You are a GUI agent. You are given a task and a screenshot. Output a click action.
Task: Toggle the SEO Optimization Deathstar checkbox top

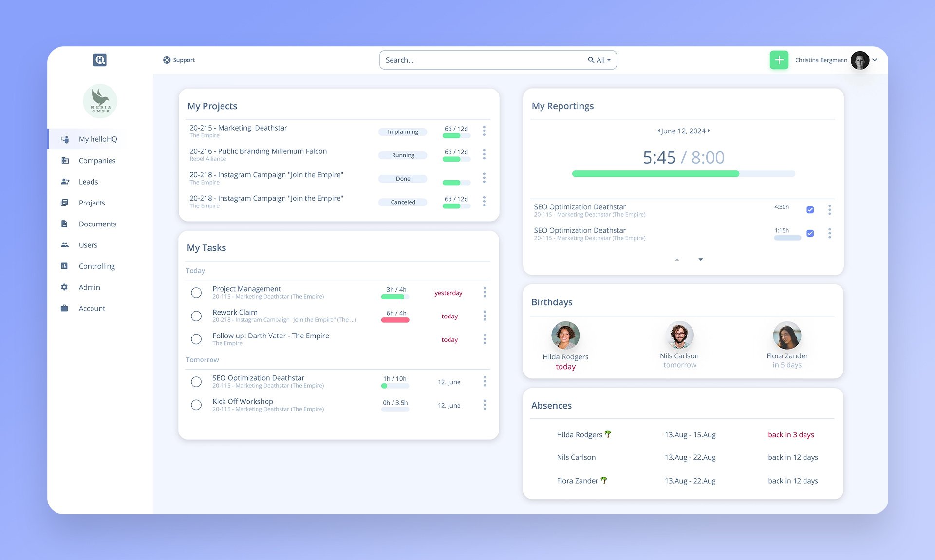click(x=810, y=209)
